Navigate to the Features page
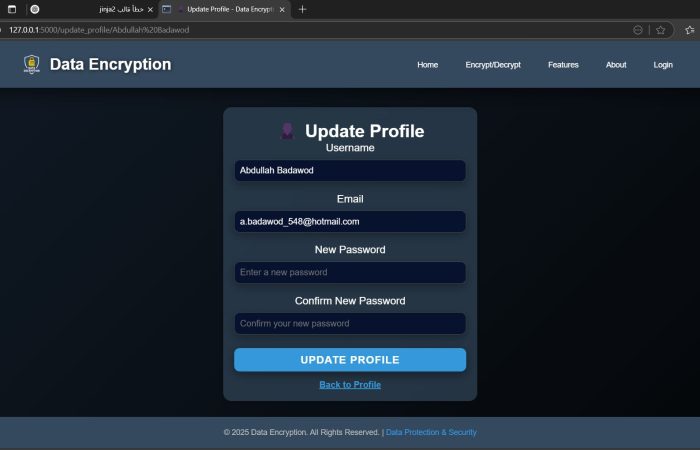 click(x=563, y=65)
